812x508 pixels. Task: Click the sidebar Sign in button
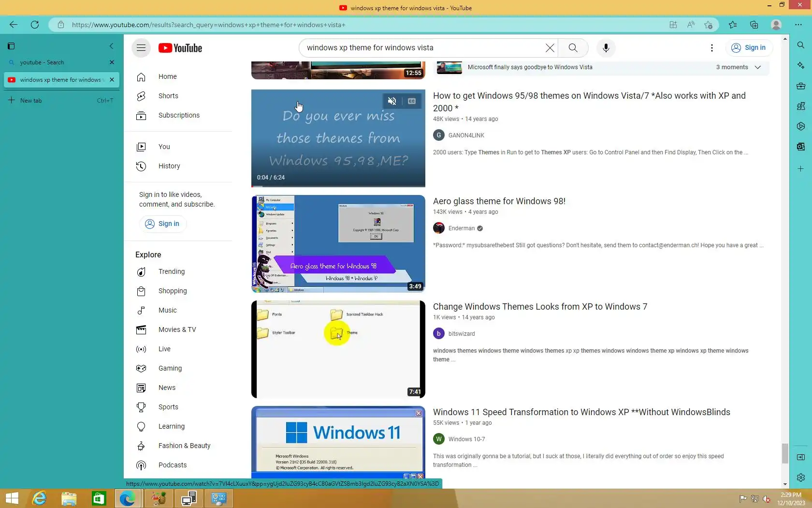[162, 224]
